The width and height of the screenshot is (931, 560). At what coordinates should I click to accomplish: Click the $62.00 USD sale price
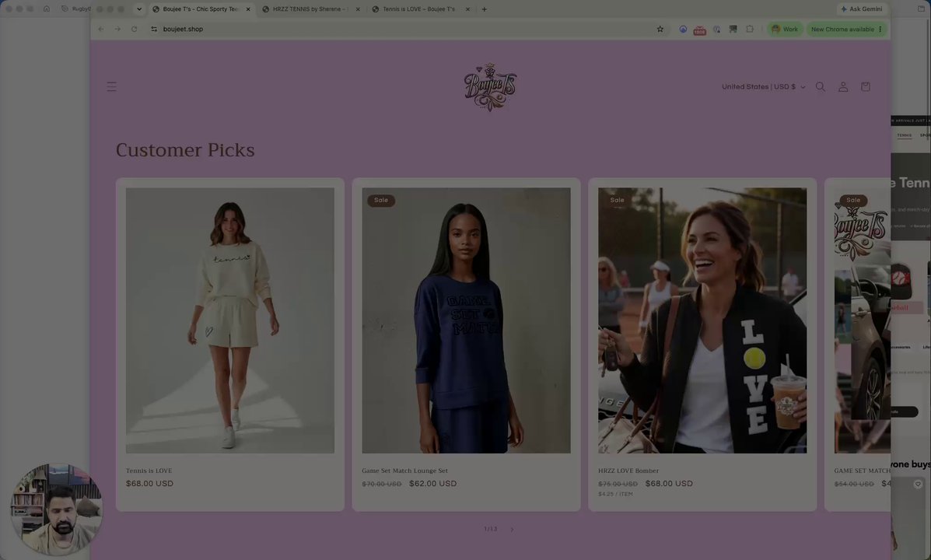point(433,484)
